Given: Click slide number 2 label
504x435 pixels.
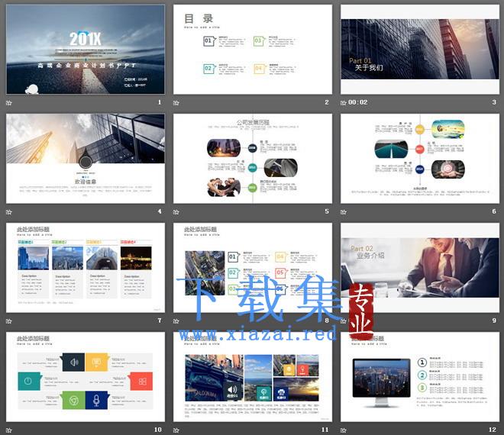Looking at the screenshot, I should [327, 102].
